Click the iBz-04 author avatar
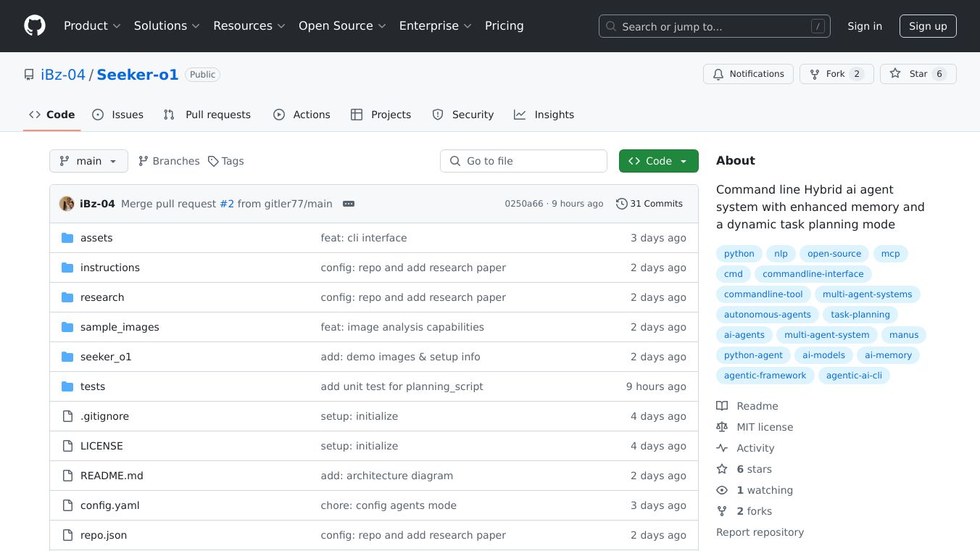The height and width of the screenshot is (551, 980). (67, 204)
